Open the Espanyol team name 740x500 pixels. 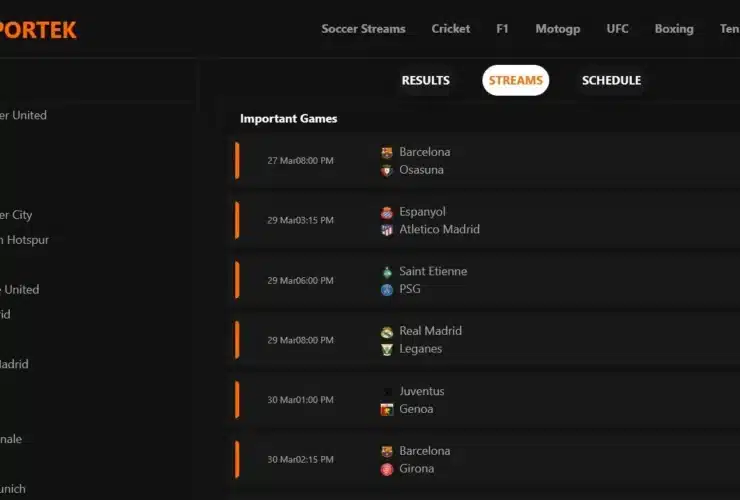click(x=422, y=212)
